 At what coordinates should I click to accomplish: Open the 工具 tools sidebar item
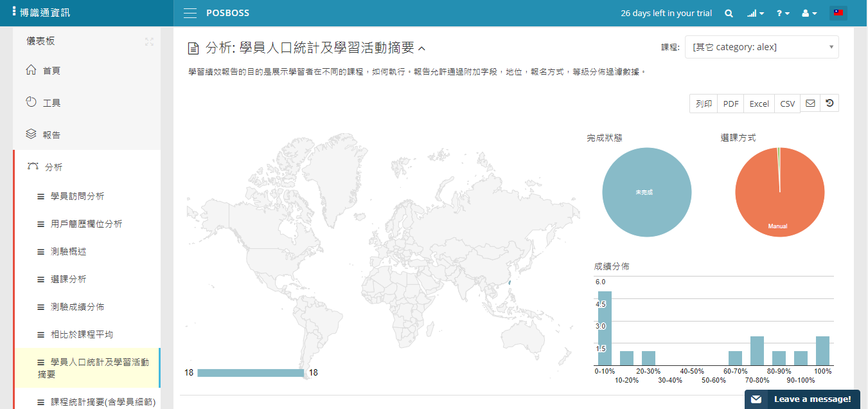(x=51, y=103)
